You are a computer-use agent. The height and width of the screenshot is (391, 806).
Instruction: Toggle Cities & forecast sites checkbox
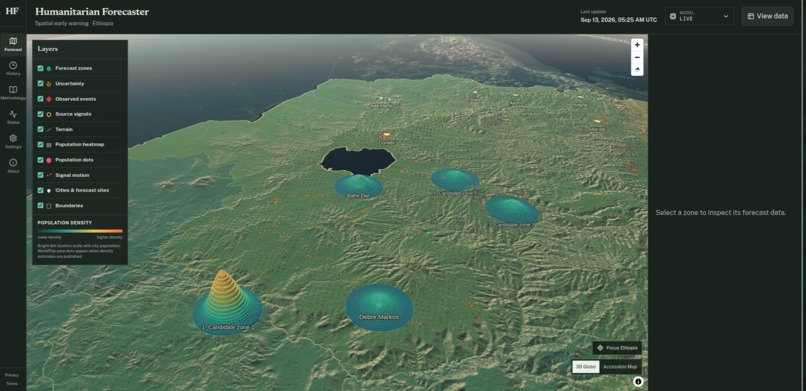click(41, 190)
